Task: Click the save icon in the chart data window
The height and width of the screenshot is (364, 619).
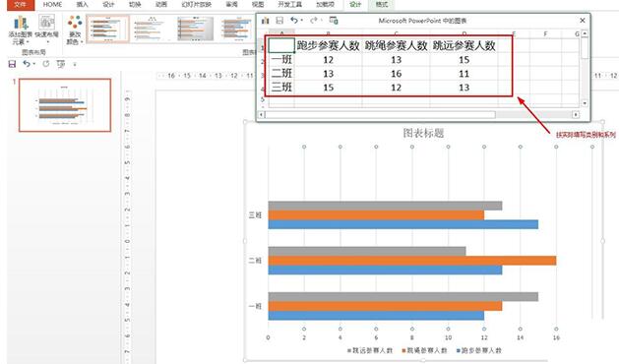Action: tap(279, 20)
